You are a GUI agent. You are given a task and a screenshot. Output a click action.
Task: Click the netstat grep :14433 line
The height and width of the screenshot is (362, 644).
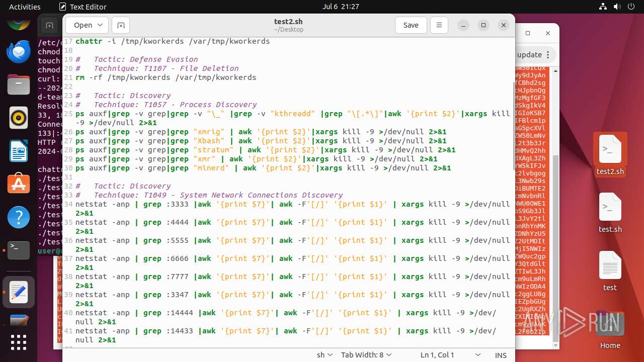[x=286, y=335]
